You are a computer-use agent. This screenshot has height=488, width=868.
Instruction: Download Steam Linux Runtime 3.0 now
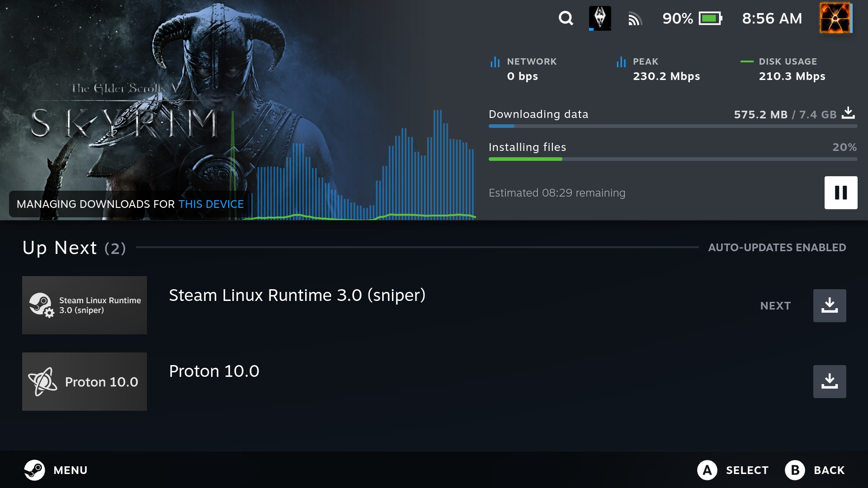[830, 305]
